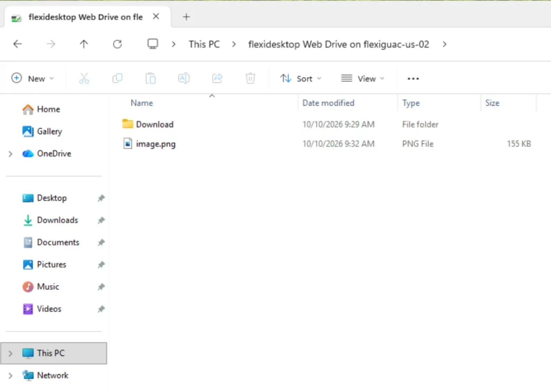Image resolution: width=551 pixels, height=392 pixels.
Task: Select Network in the navigation pane
Action: [x=45, y=376]
